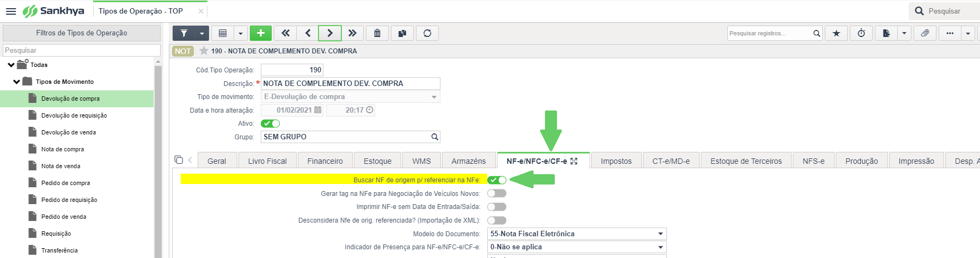Viewport: 980px width, 258px height.
Task: Switch to the Financeiro tab
Action: click(x=325, y=161)
